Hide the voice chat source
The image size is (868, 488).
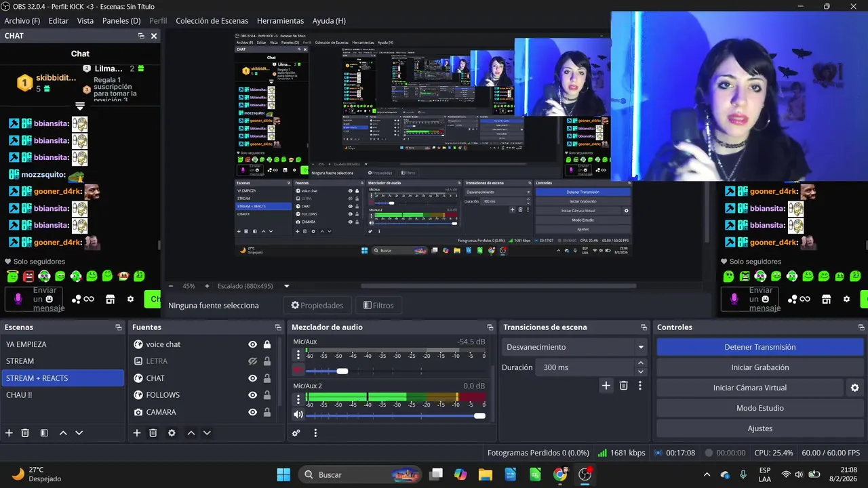(x=253, y=344)
